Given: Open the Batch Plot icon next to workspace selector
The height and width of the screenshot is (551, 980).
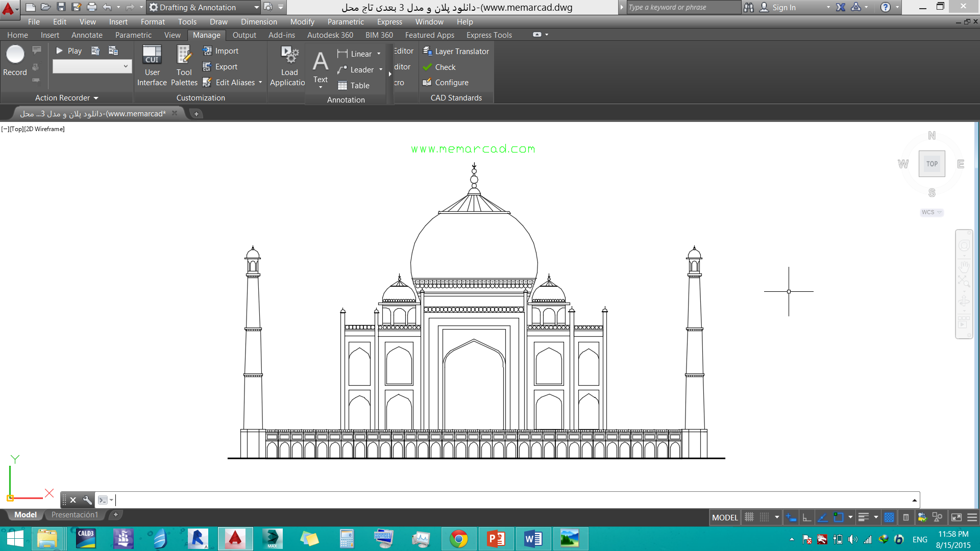Looking at the screenshot, I should click(x=268, y=7).
